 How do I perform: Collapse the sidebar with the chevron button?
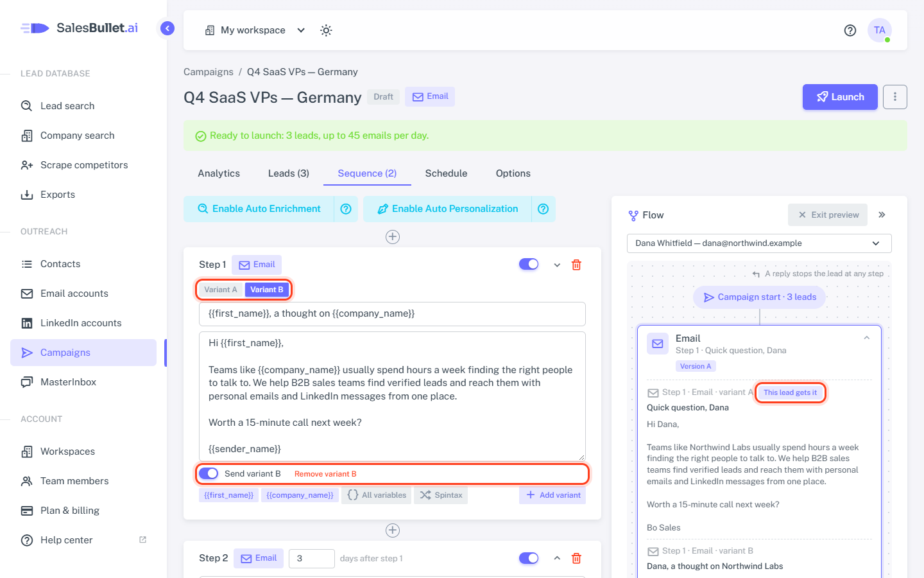(167, 28)
